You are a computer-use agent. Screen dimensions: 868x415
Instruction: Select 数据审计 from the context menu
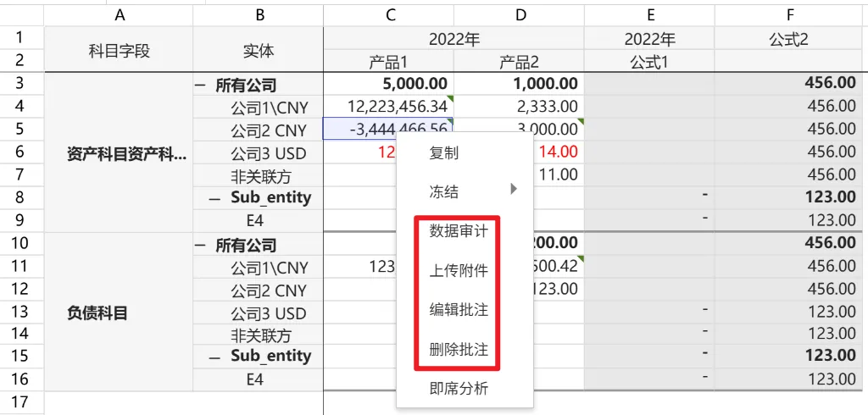click(x=458, y=231)
